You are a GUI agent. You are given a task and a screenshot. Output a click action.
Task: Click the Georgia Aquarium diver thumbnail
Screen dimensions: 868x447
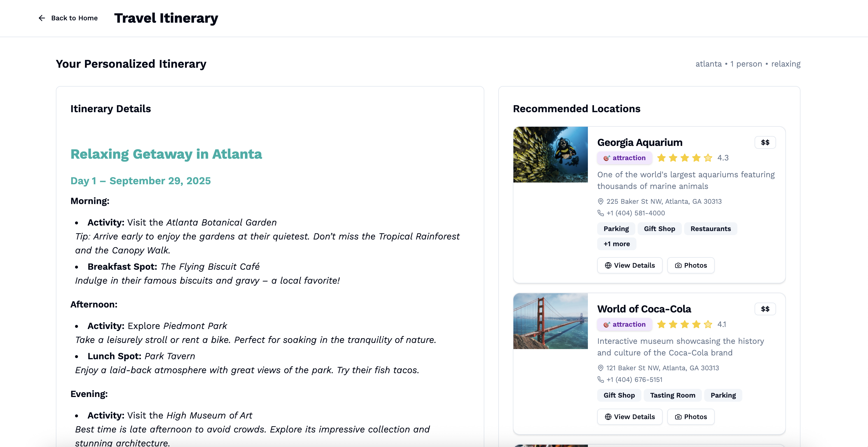[x=550, y=155]
